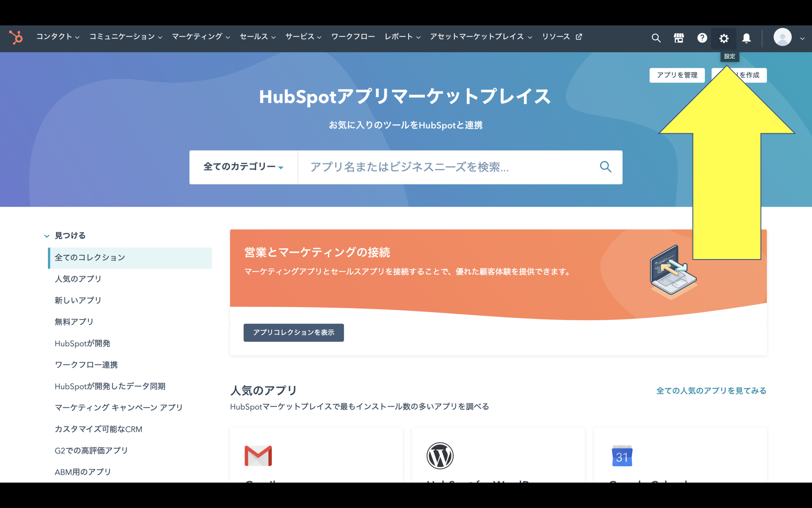Click the アプリを管理 button
The height and width of the screenshot is (508, 812).
pos(677,75)
